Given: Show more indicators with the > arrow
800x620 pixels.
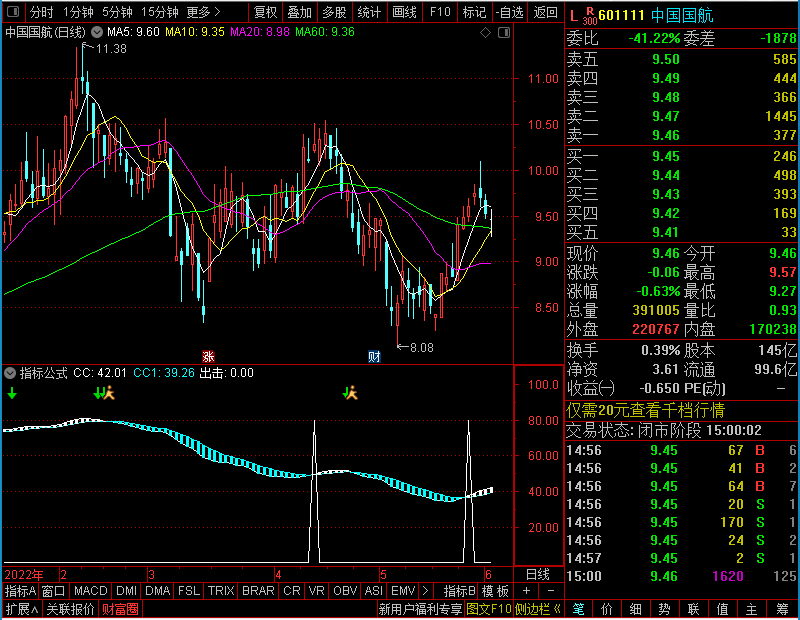Looking at the screenshot, I should [x=426, y=591].
